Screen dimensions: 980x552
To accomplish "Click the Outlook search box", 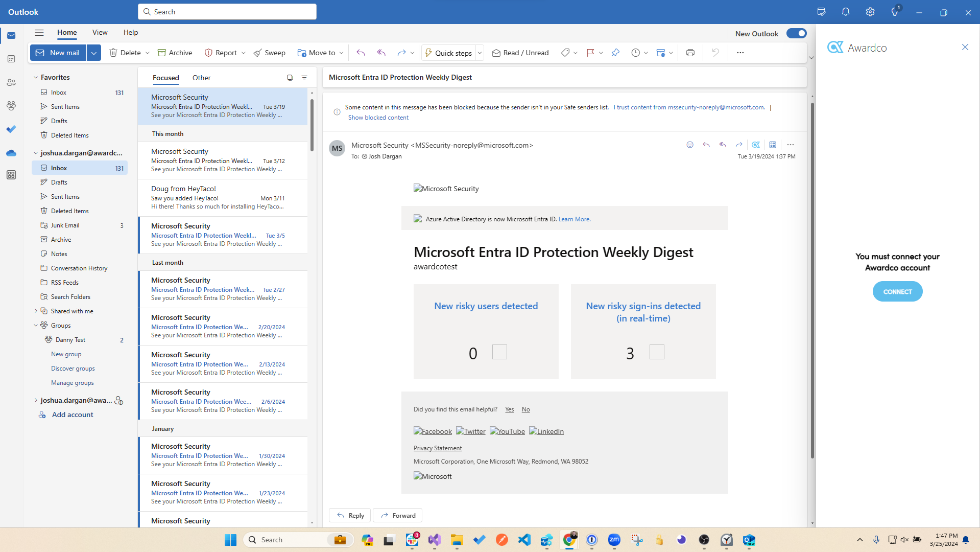I will [x=227, y=12].
